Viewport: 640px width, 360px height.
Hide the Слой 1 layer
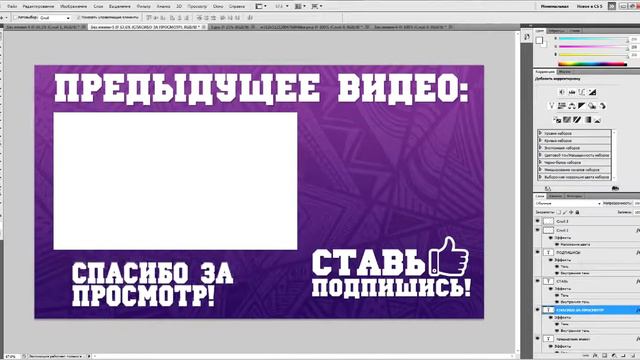point(538,230)
